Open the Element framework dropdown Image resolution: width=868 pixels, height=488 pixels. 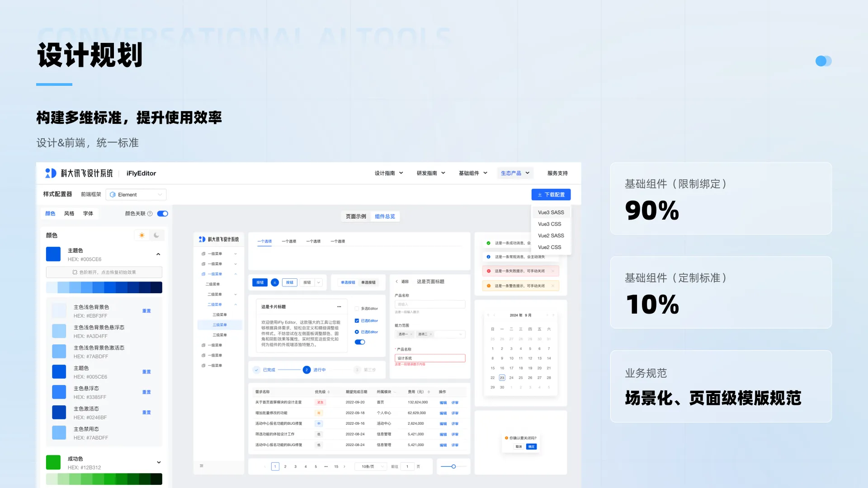point(136,194)
